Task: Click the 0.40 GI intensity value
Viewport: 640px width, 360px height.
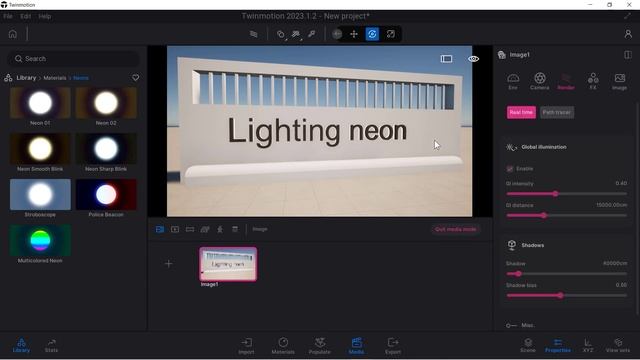Action: (621, 183)
